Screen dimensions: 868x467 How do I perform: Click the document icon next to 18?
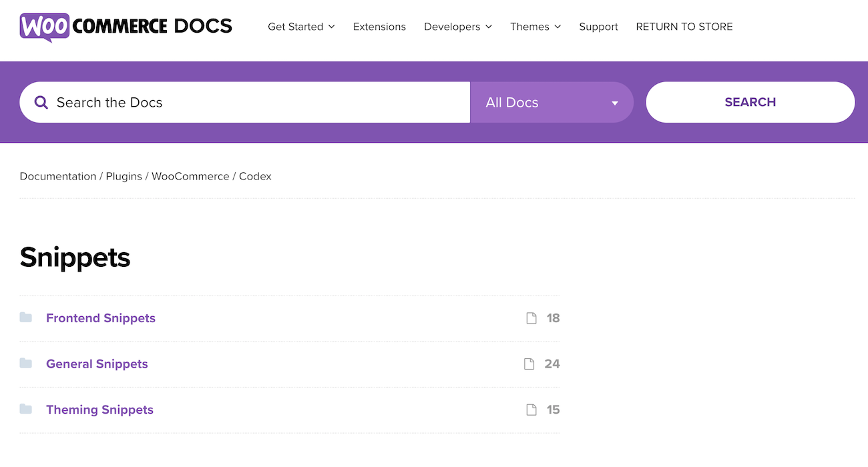[x=531, y=318]
